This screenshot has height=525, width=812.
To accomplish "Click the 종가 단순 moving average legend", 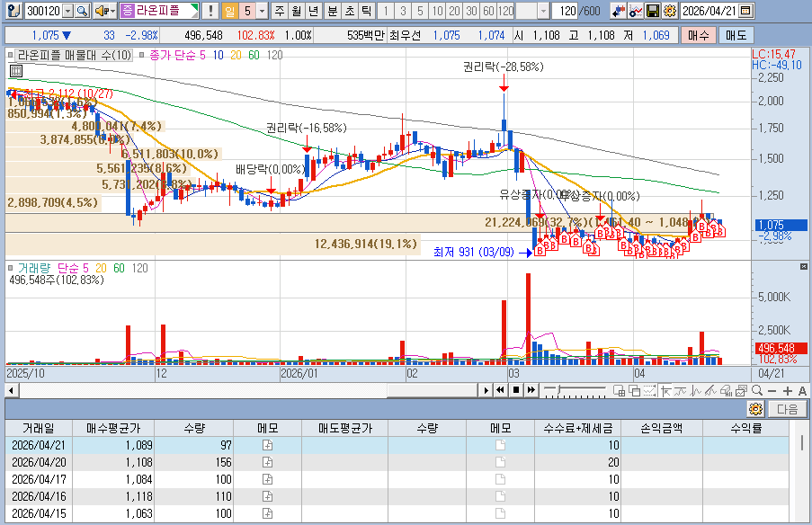I will click(x=177, y=55).
